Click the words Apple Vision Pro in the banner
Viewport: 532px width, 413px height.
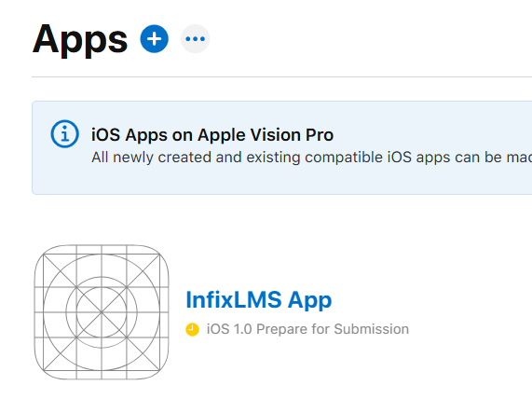coord(266,135)
